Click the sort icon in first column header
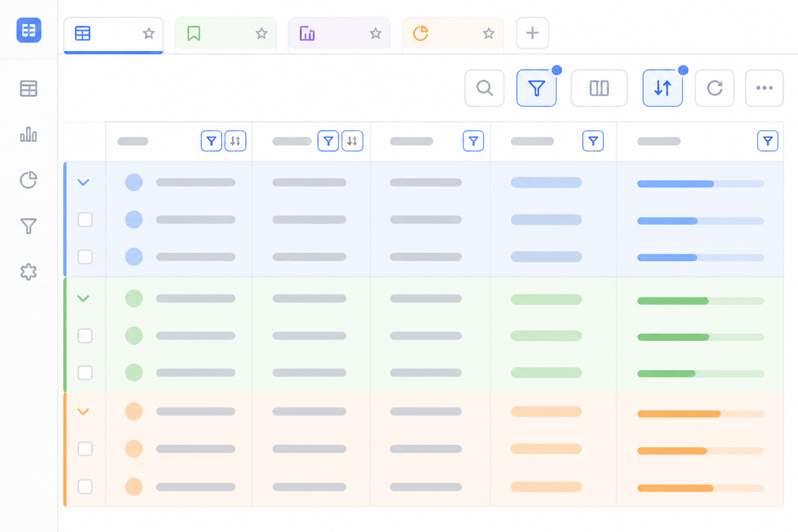 pyautogui.click(x=235, y=141)
